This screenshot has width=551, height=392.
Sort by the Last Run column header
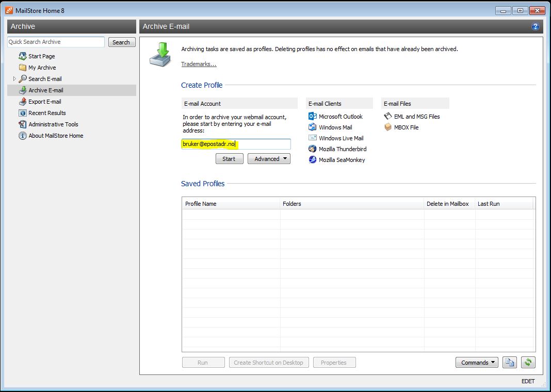[504, 204]
